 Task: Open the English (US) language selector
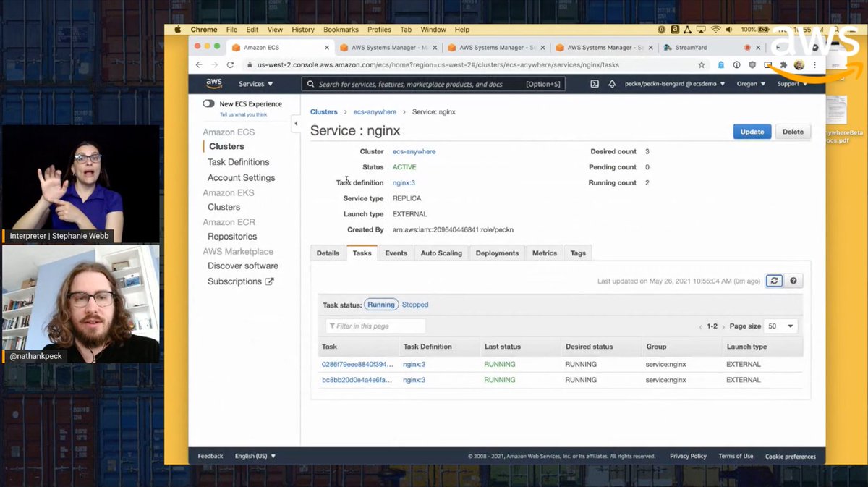pos(255,456)
